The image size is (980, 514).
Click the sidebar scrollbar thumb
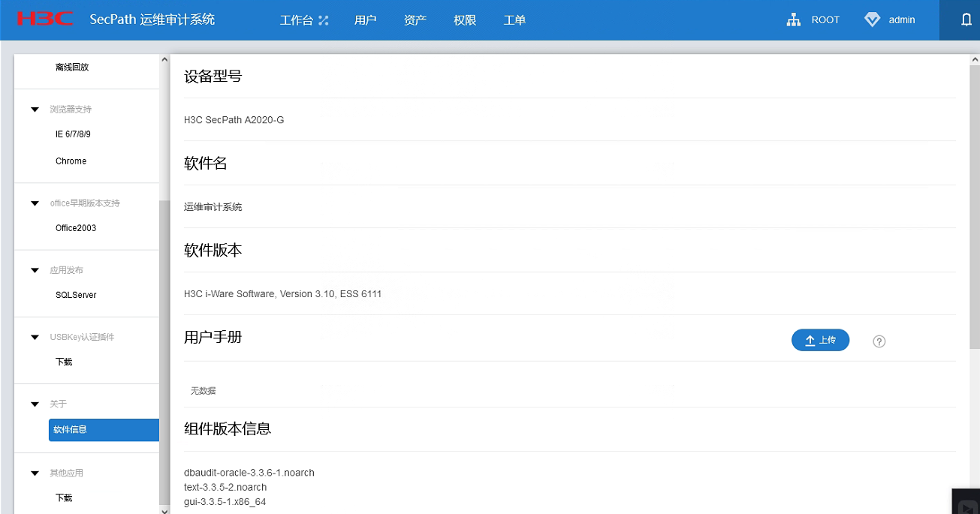tap(164, 352)
